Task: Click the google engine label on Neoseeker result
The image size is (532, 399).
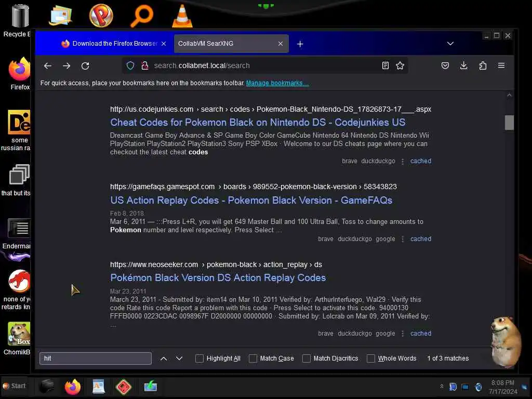Action: click(385, 334)
